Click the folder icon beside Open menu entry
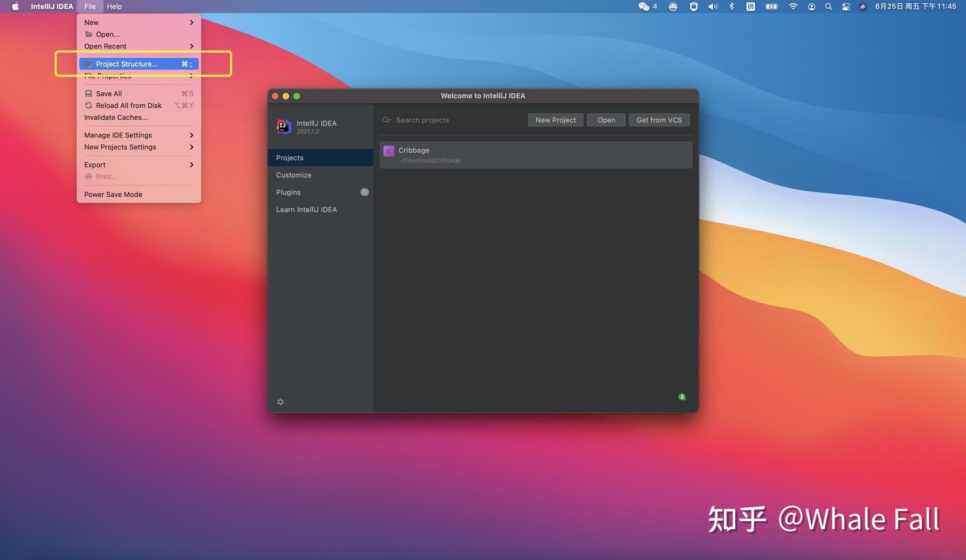The height and width of the screenshot is (560, 966). pyautogui.click(x=88, y=34)
